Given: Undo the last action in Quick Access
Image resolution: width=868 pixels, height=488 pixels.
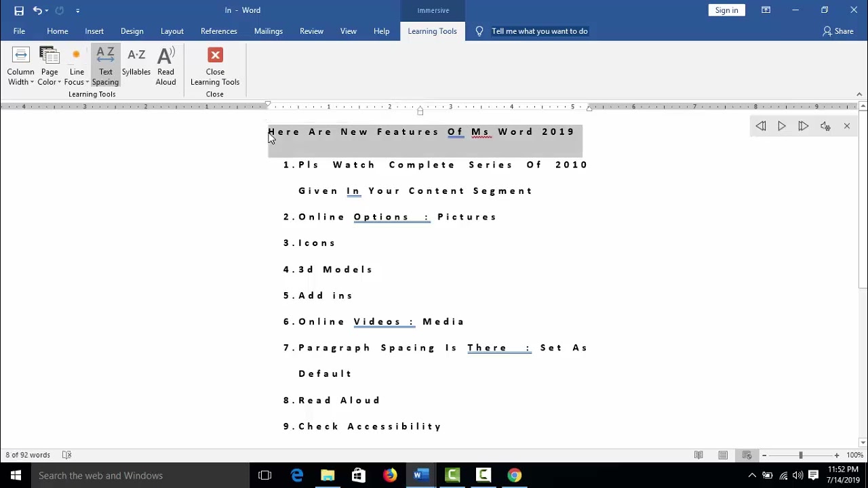Looking at the screenshot, I should pos(37,10).
